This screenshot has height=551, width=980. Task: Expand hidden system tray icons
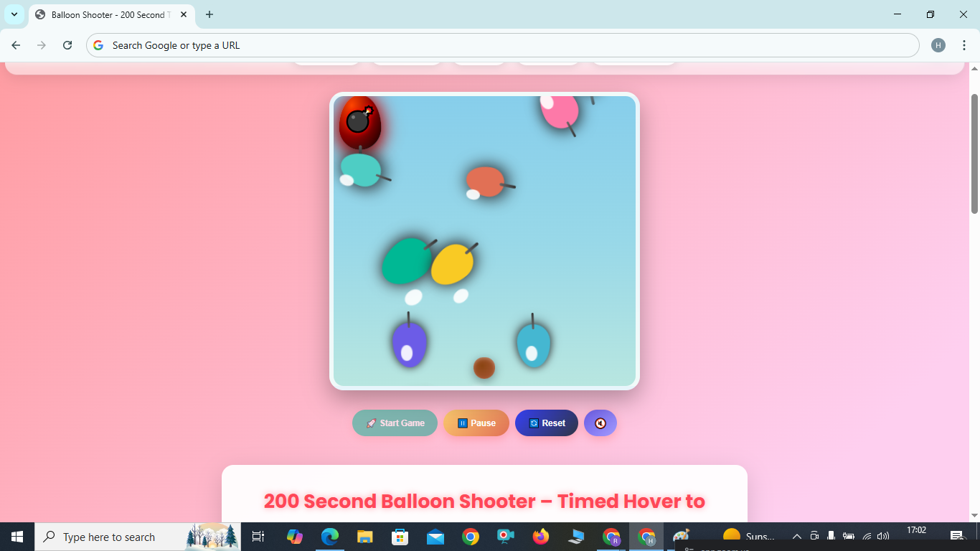796,536
